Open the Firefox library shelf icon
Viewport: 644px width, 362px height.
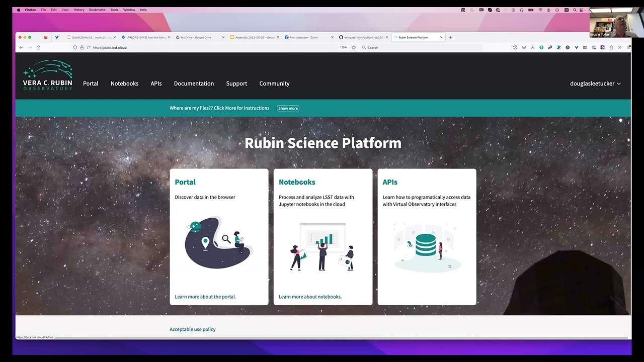pos(585,47)
